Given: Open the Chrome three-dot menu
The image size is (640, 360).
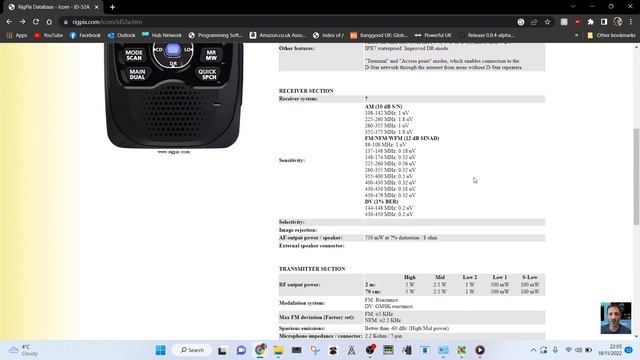Looking at the screenshot, I should point(631,22).
